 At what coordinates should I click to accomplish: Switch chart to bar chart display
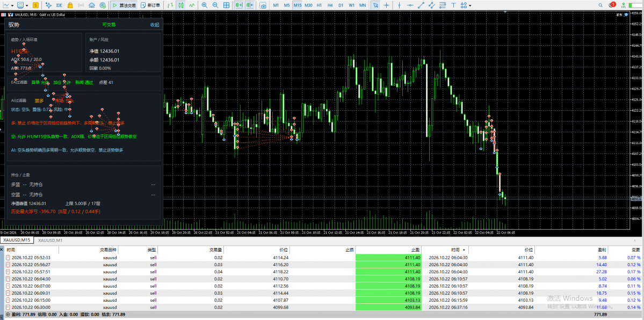tap(171, 5)
